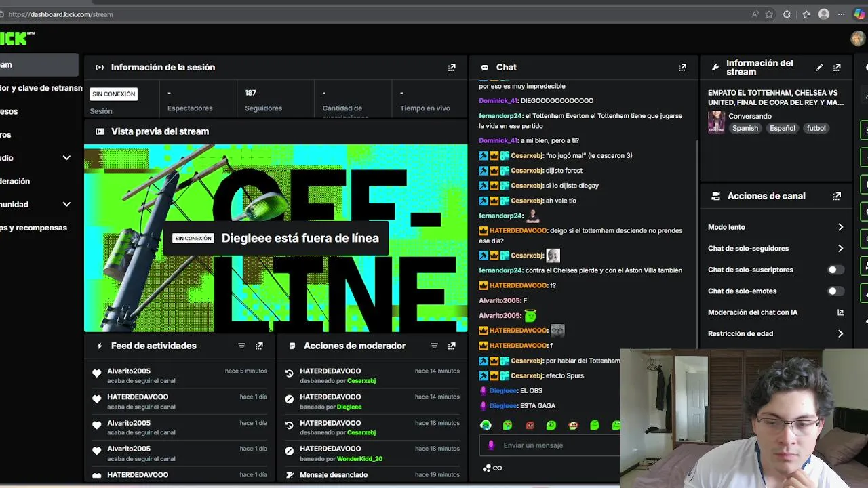Click the Tiempo en vivo label
The image size is (868, 488).
[x=425, y=108]
